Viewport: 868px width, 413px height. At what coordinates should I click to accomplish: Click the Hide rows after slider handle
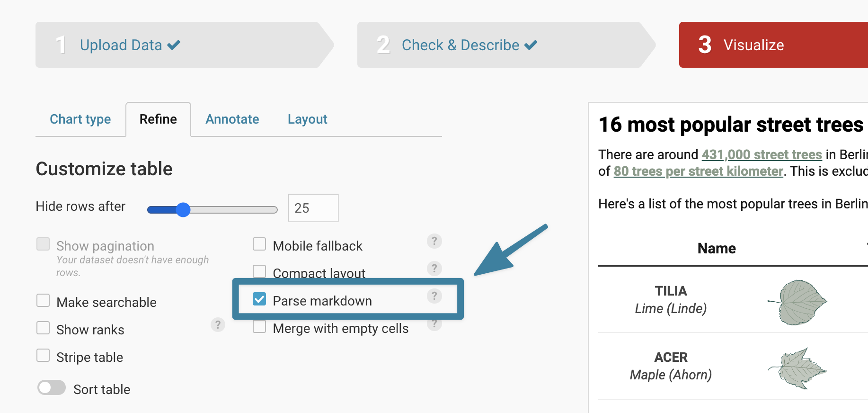coord(183,209)
